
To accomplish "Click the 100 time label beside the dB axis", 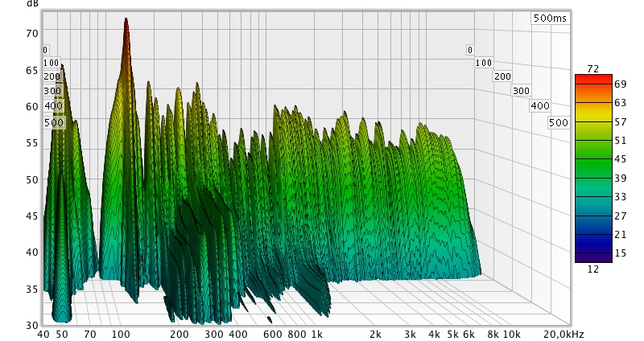I will (x=52, y=63).
